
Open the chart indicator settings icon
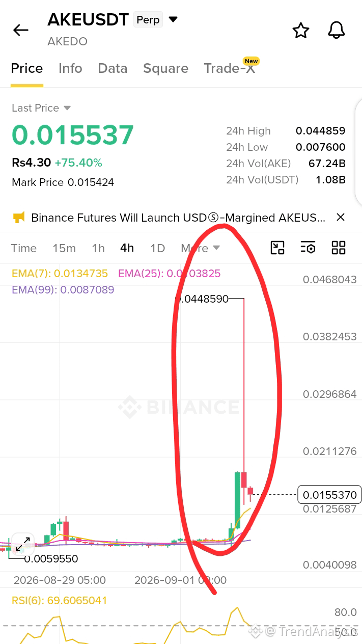308,248
